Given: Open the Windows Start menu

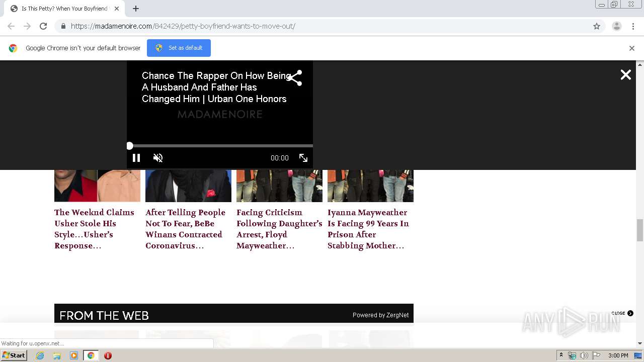Looking at the screenshot, I should tap(14, 355).
